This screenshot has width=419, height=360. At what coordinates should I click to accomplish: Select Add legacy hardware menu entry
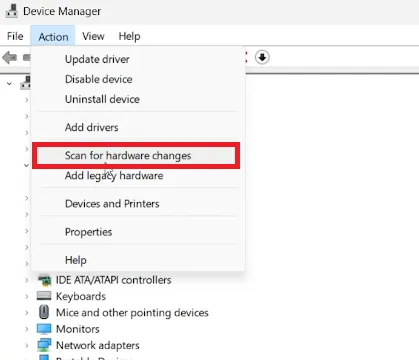[x=114, y=176]
